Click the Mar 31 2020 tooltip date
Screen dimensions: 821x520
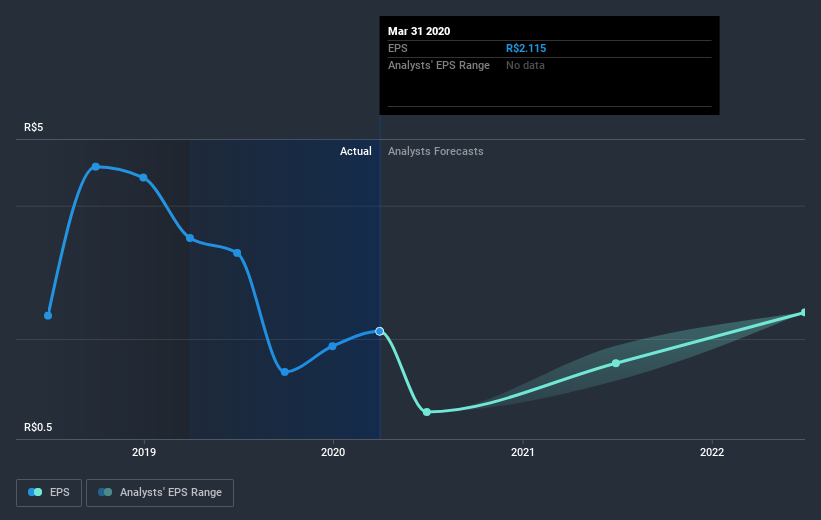coord(419,31)
